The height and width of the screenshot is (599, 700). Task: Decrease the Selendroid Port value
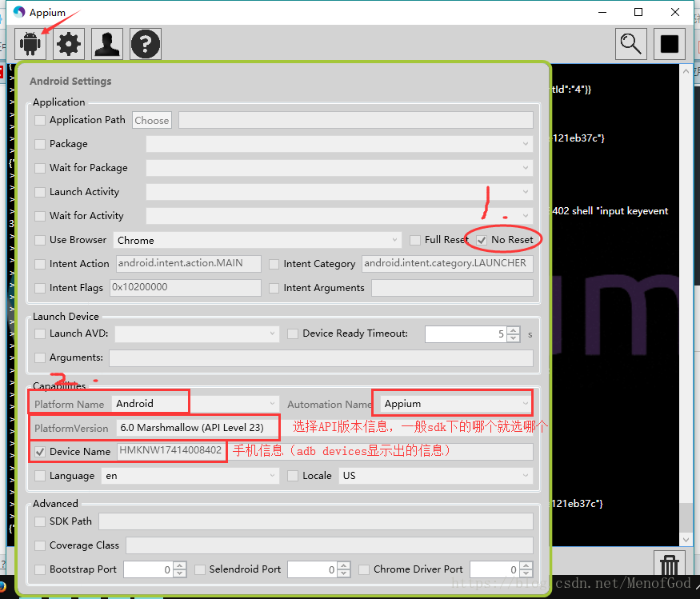coord(344,573)
